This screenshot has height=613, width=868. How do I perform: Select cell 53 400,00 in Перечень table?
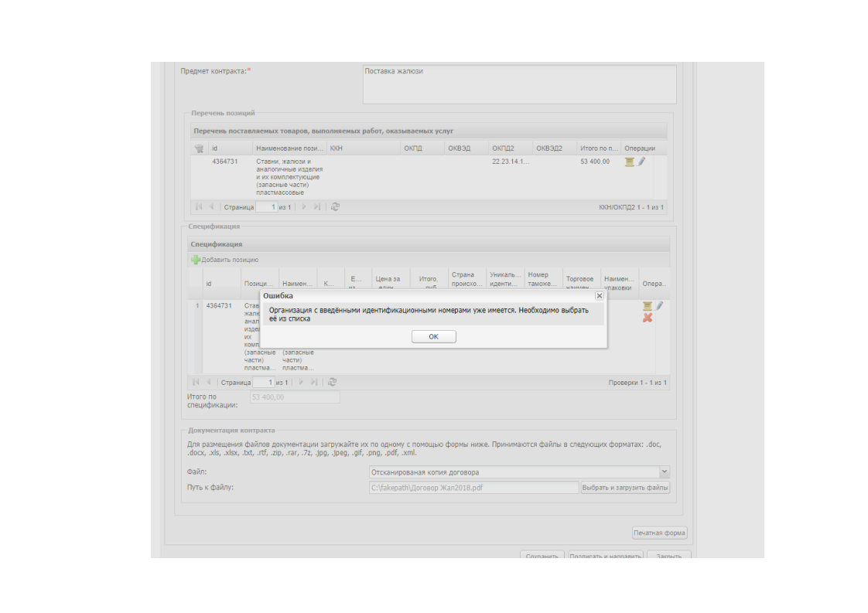click(595, 162)
